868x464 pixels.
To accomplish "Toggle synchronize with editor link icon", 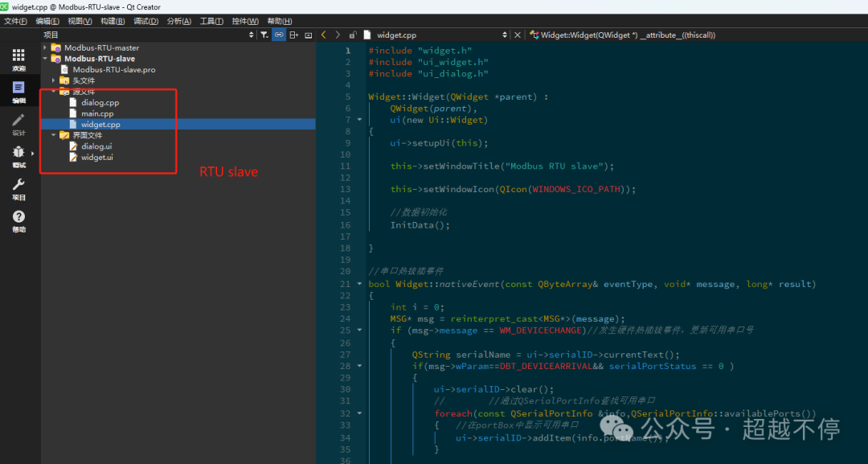I will pyautogui.click(x=279, y=35).
